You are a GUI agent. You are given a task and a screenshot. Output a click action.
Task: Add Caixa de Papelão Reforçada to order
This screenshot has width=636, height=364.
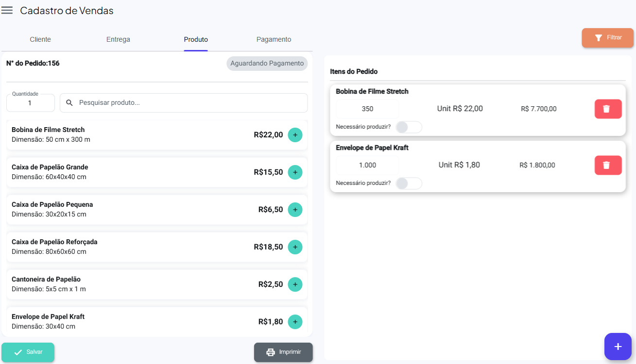tap(295, 247)
